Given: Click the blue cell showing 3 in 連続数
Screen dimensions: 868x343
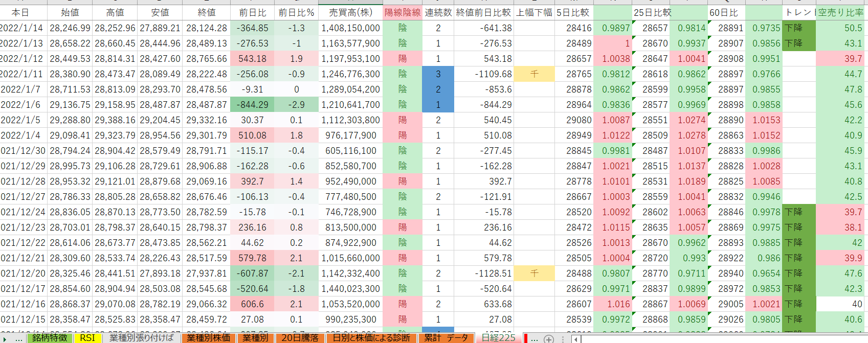Looking at the screenshot, I should (438, 74).
